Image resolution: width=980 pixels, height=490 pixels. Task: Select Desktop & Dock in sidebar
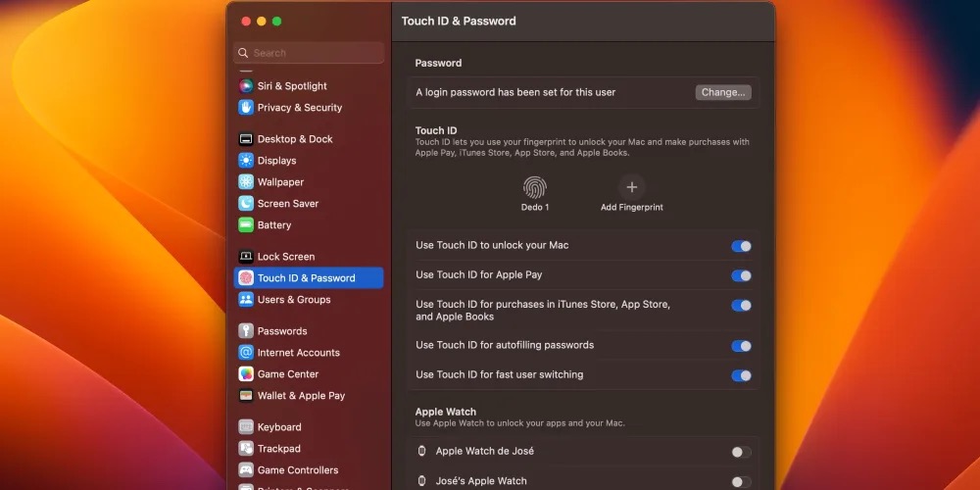point(294,139)
